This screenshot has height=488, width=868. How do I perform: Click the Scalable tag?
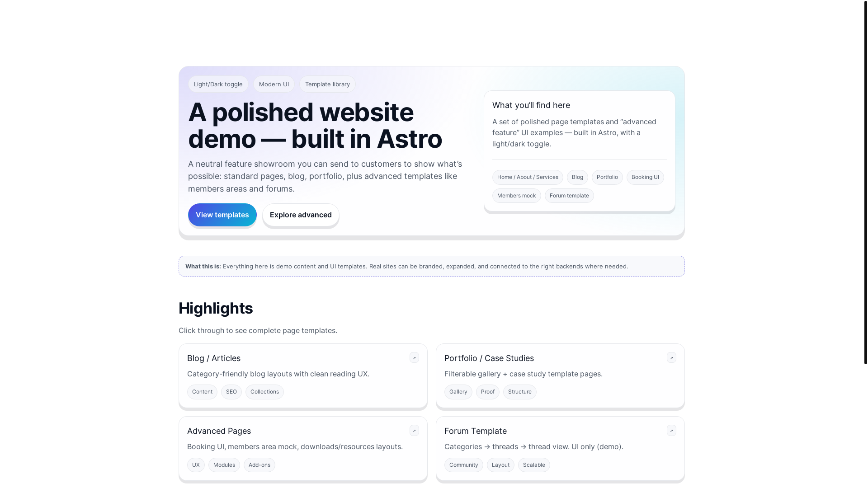[x=534, y=465]
